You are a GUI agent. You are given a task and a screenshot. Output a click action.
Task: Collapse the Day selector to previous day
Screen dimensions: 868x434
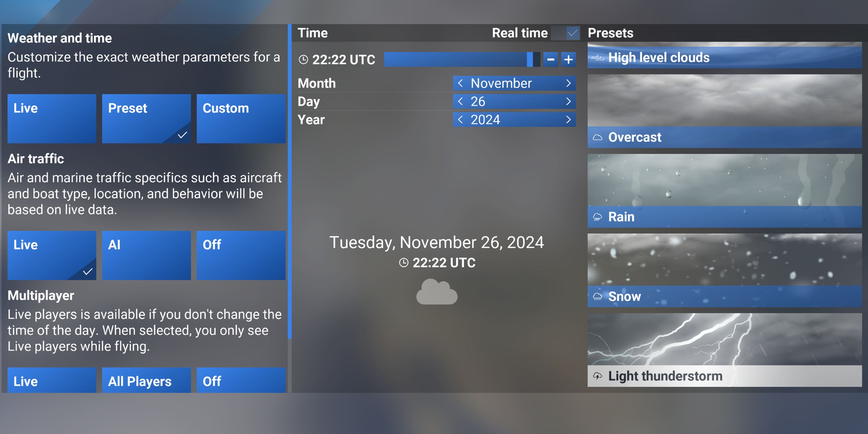coord(461,101)
